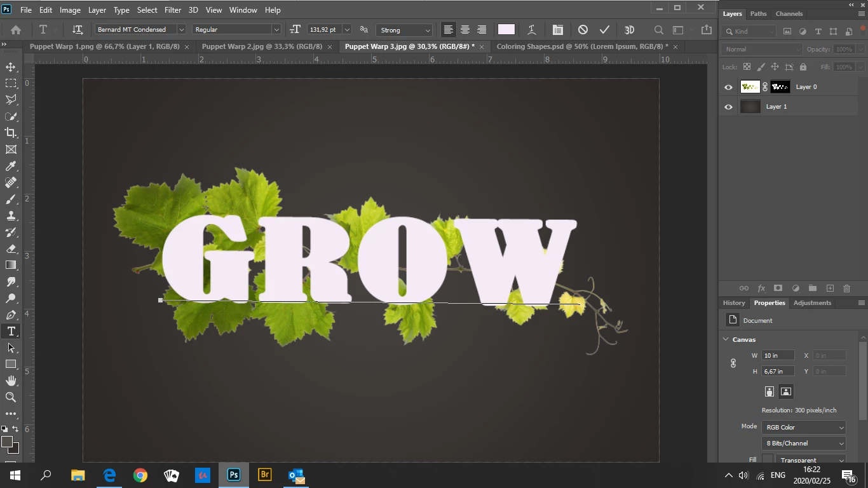Select the Brush tool

[11, 199]
